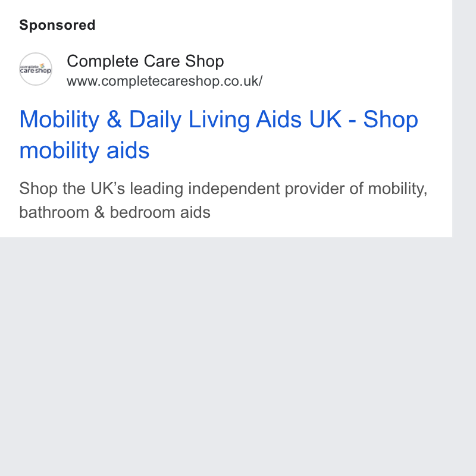Click the word 'Shop' ending the headline's first line
This screenshot has width=476, height=476.
[391, 120]
